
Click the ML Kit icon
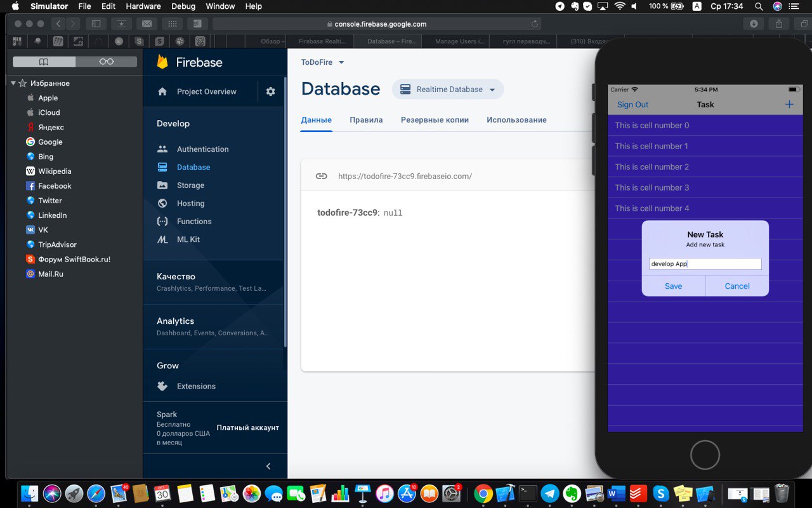click(x=162, y=239)
